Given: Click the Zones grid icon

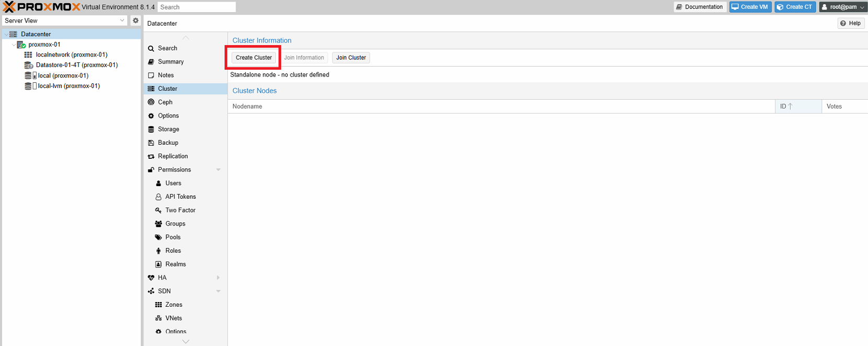Looking at the screenshot, I should tap(159, 305).
